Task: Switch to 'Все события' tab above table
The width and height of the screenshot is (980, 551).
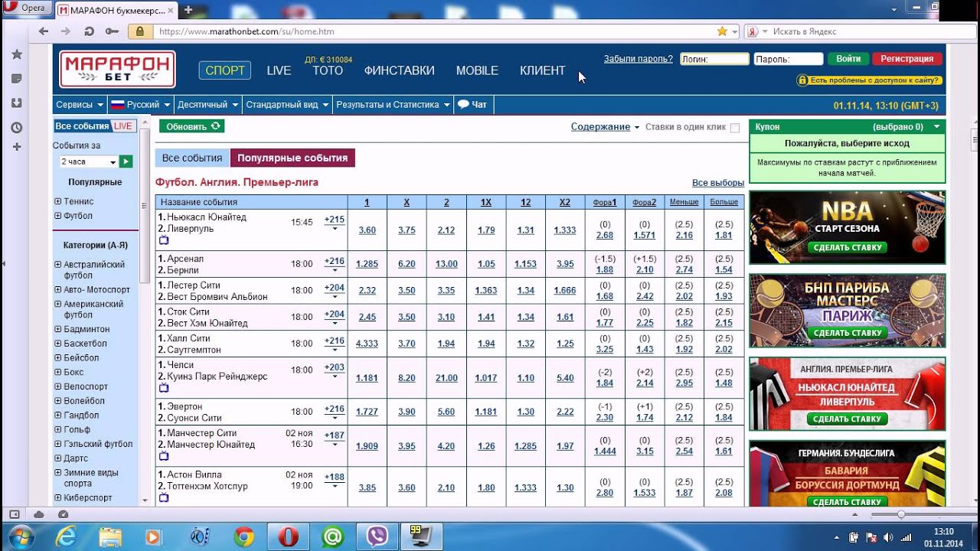Action: click(x=192, y=158)
